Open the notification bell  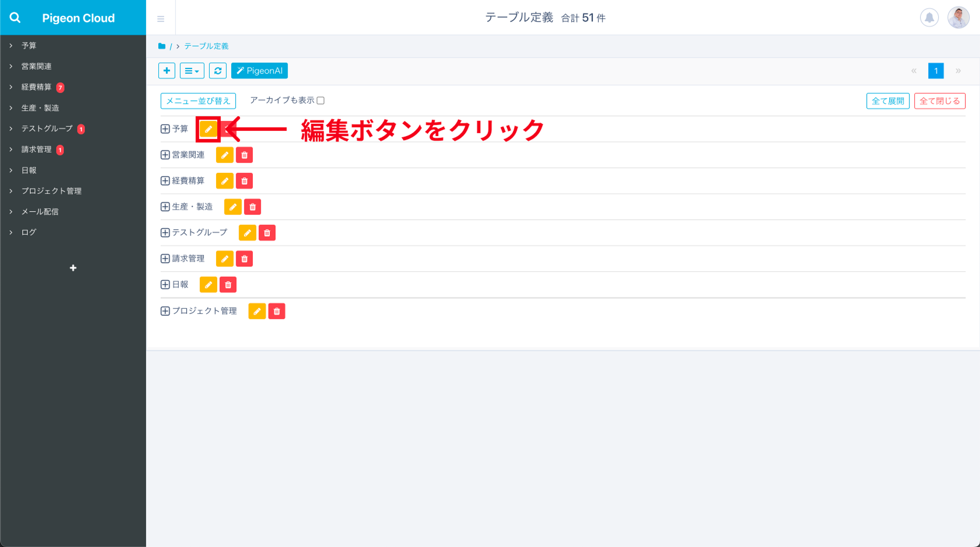coord(929,18)
